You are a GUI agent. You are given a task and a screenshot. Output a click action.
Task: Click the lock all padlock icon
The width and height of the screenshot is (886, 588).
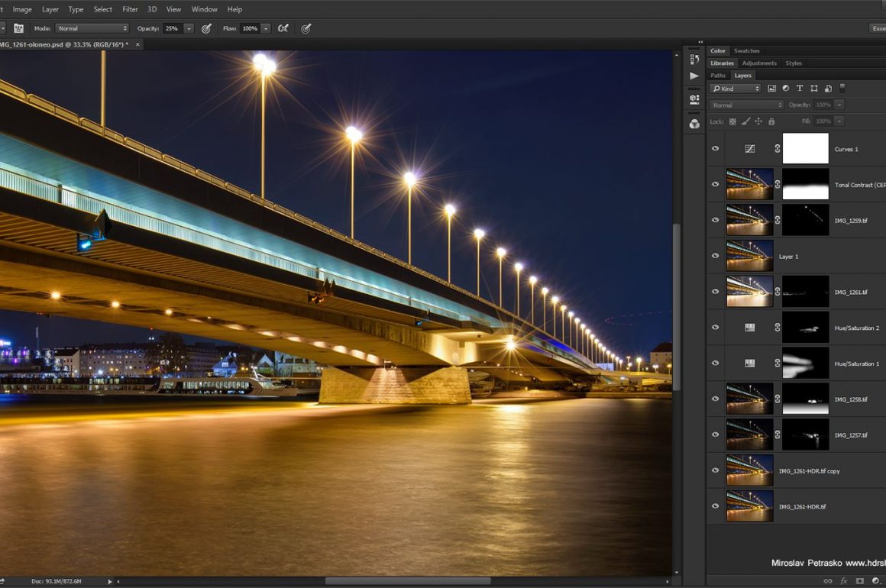coord(771,121)
